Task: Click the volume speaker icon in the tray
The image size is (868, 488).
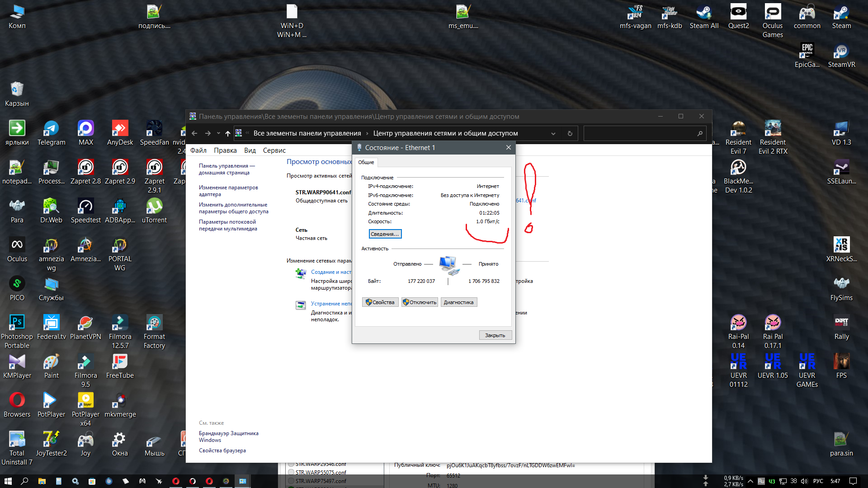Action: point(804,481)
